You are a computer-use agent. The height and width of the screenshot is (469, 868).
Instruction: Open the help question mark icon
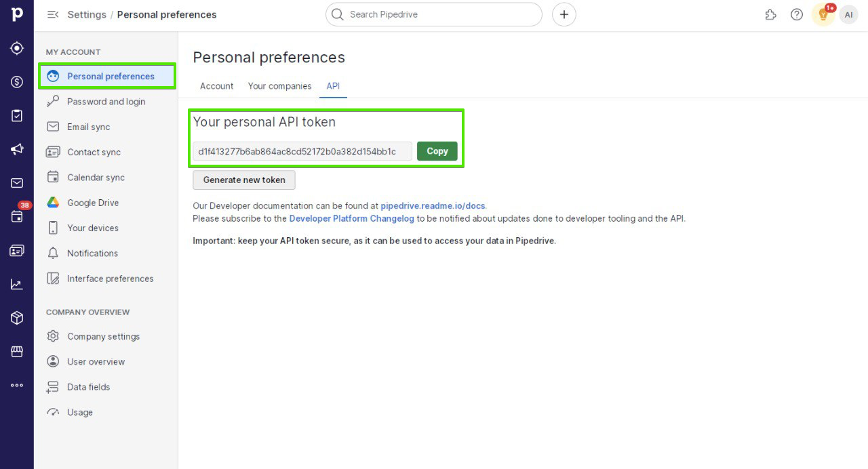tap(797, 14)
